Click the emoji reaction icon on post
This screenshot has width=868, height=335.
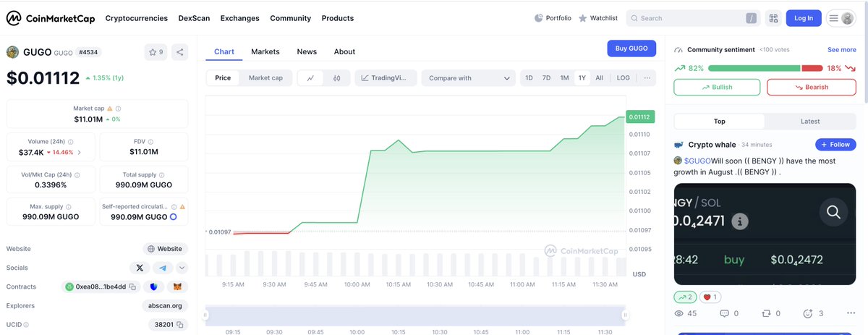[x=808, y=313]
